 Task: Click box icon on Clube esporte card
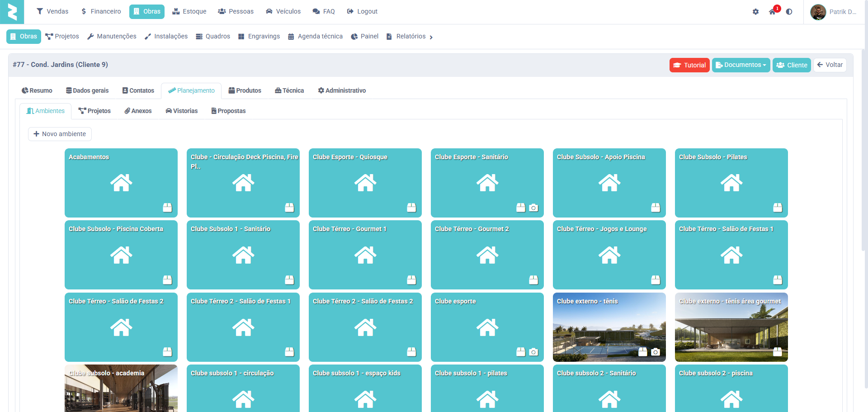(x=521, y=352)
